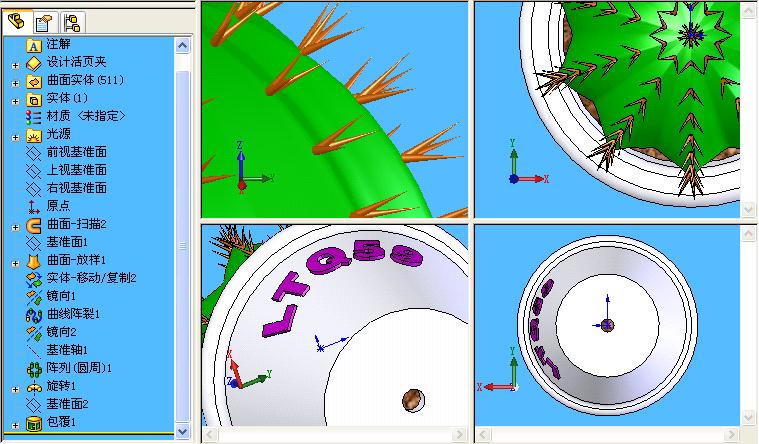Click the 阵列(圆周)1 circular pattern icon

tap(33, 369)
